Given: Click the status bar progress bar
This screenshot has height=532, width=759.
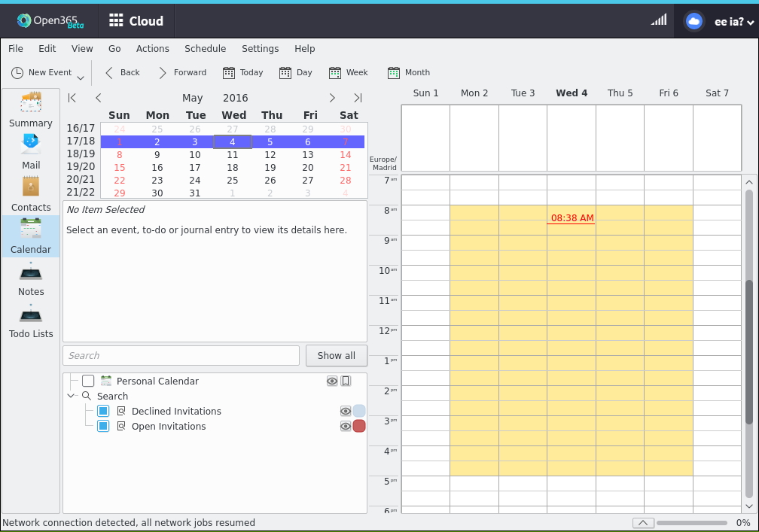Looking at the screenshot, I should pyautogui.click(x=692, y=523).
